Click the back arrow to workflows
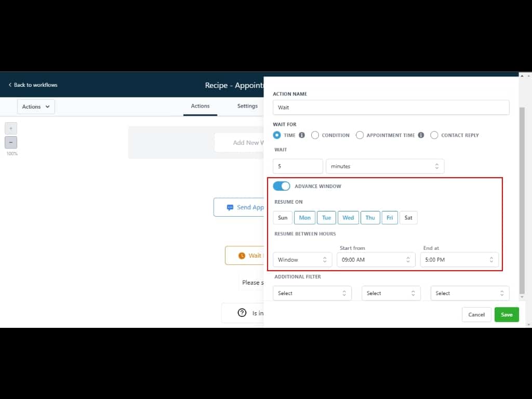 [10, 85]
